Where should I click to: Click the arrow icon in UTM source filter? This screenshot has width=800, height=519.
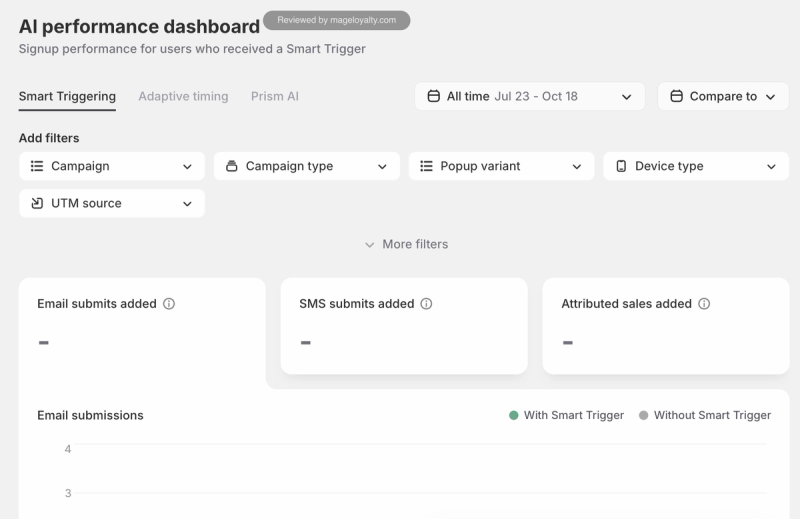(x=37, y=204)
